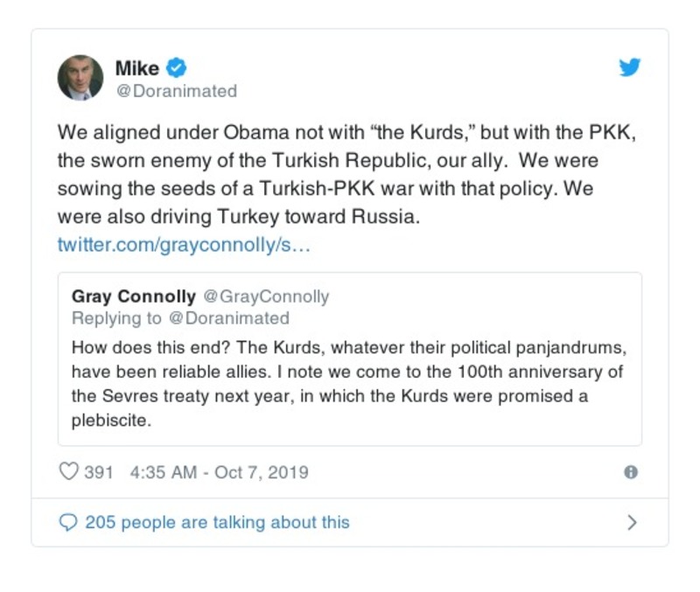Click the Twitter bird logo
Viewport: 700px width, 592px height.
pos(630,68)
